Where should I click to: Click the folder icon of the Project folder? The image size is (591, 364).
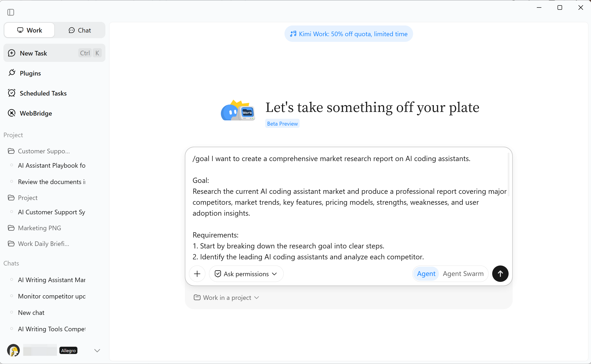tap(11, 198)
